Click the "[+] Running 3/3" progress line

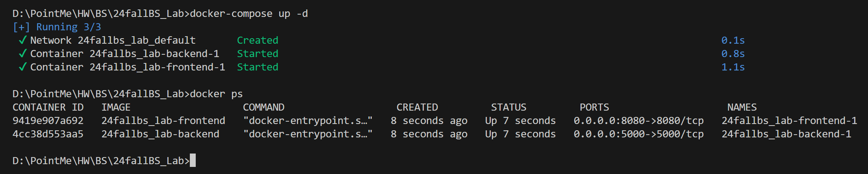[x=57, y=27]
